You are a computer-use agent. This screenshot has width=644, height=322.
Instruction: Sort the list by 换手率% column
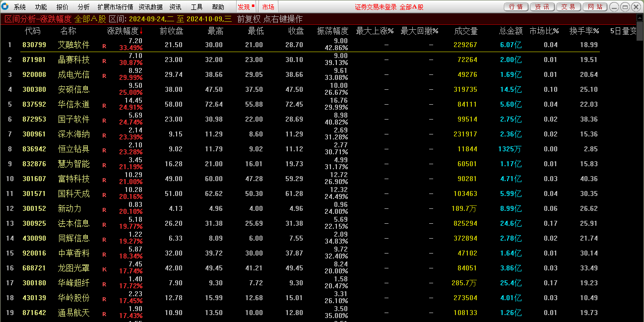[583, 30]
